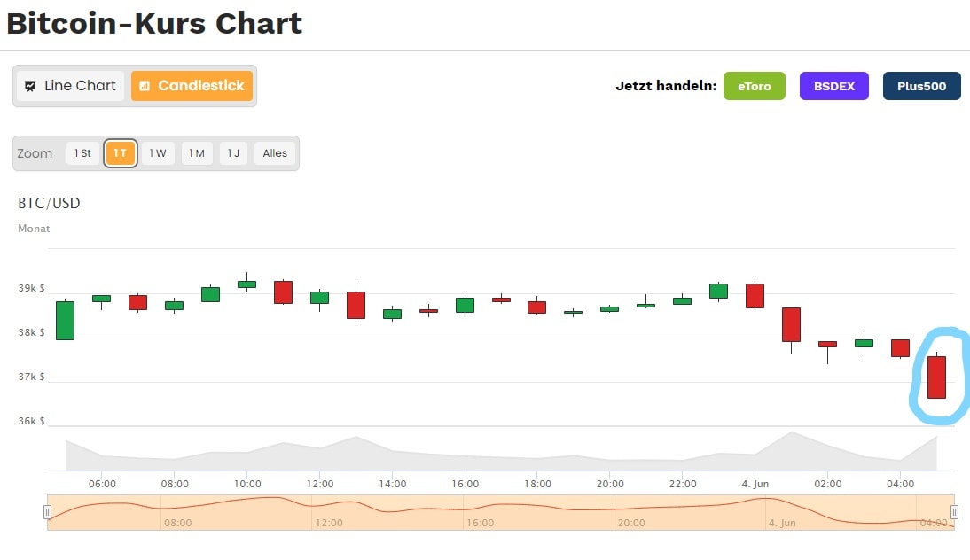Show all data with Alles zoom
The width and height of the screenshot is (970, 560).
[x=275, y=153]
